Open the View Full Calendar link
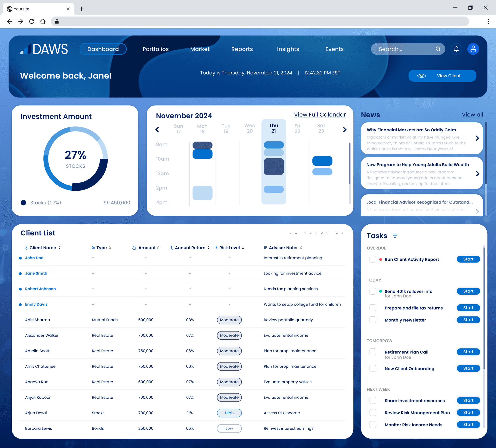The image size is (496, 448). (320, 115)
